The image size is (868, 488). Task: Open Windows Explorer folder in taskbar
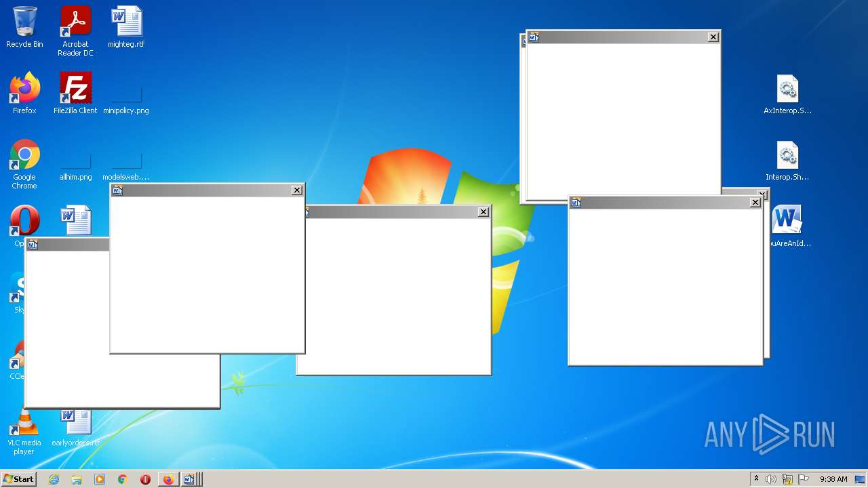[77, 479]
